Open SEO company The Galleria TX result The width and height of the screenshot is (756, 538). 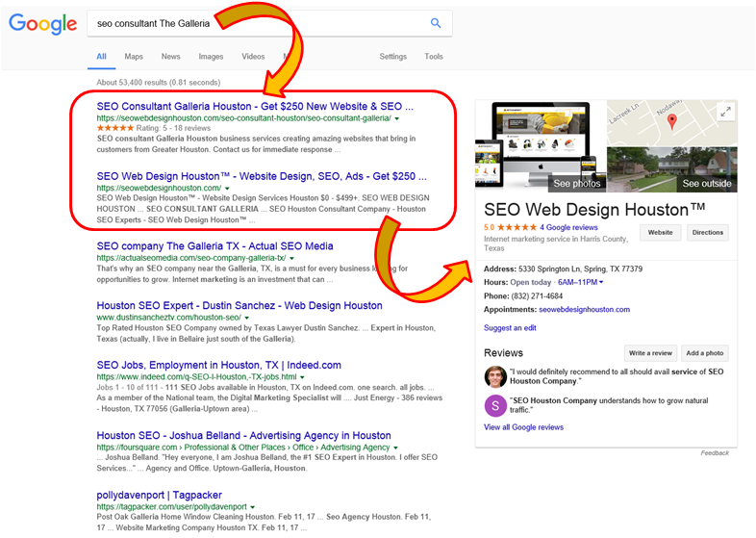[214, 246]
